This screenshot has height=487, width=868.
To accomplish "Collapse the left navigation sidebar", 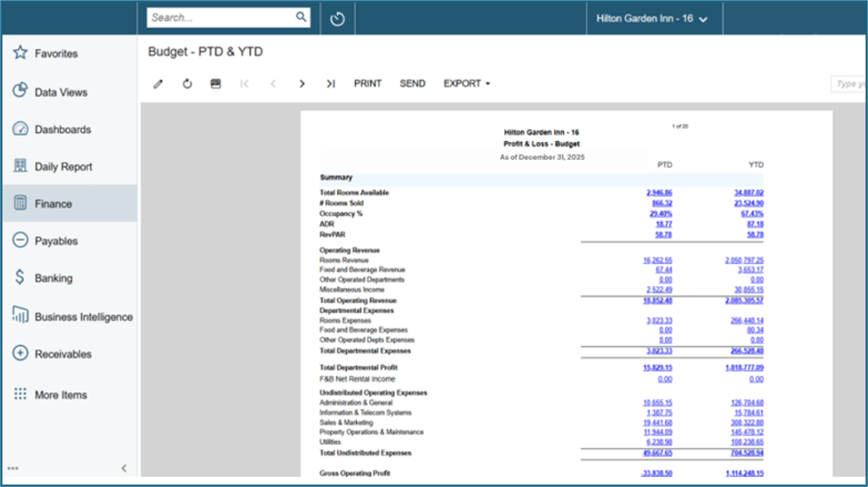I will [124, 468].
